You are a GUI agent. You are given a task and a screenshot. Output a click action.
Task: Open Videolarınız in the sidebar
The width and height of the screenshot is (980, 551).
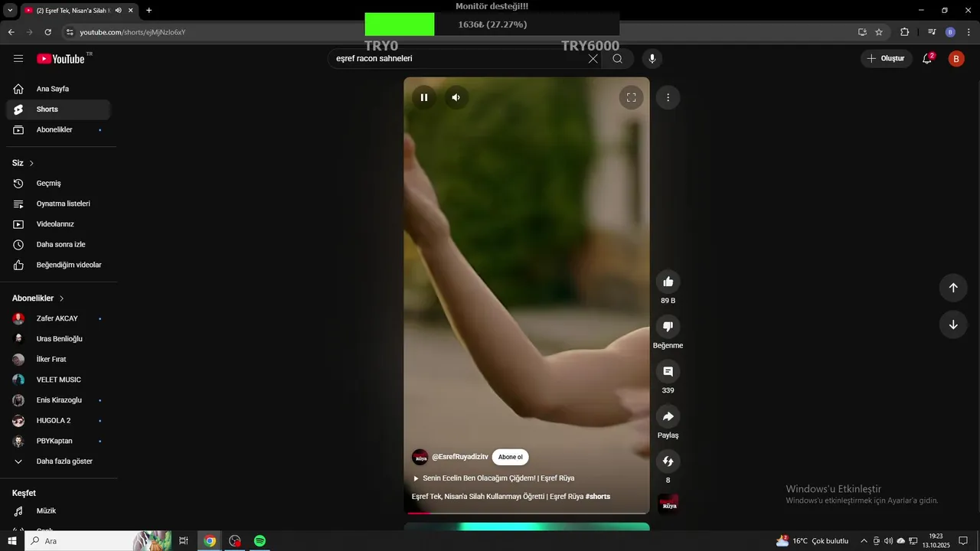pos(58,224)
